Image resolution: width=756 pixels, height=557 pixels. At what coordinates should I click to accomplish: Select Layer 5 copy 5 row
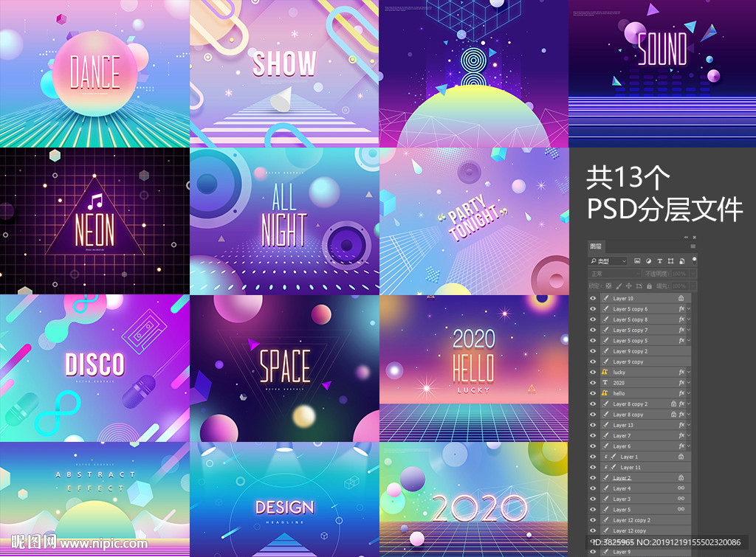[x=645, y=341]
